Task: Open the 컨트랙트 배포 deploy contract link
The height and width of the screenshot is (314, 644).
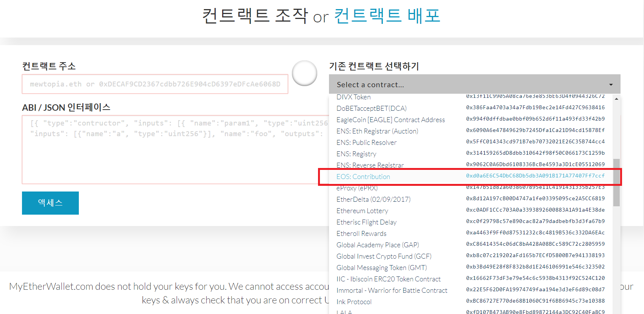Action: click(387, 16)
